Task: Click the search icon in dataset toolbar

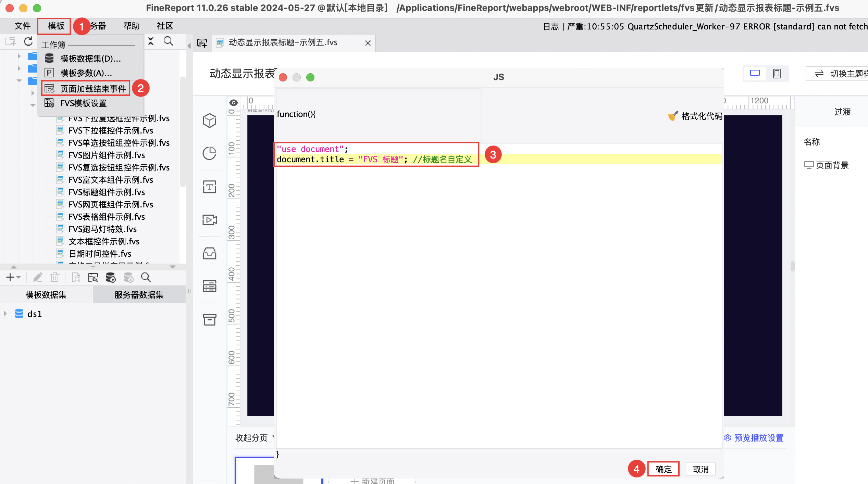Action: 146,277
